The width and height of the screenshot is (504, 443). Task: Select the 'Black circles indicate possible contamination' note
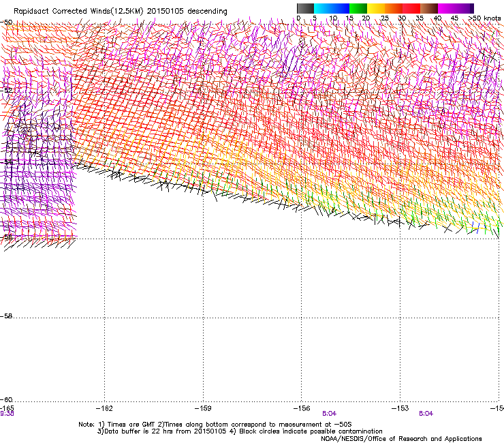[x=311, y=431]
